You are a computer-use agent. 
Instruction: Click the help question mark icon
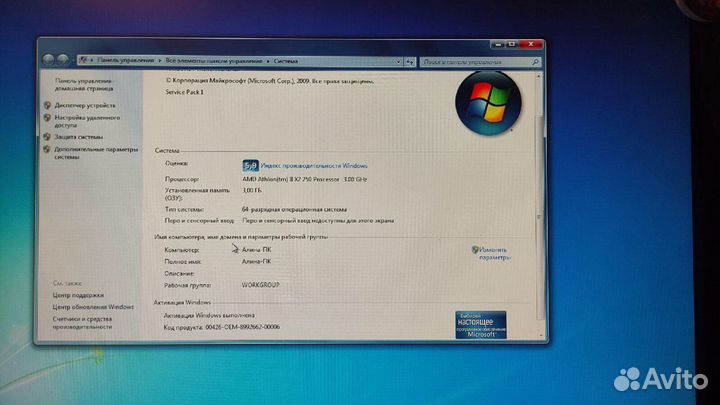(530, 76)
